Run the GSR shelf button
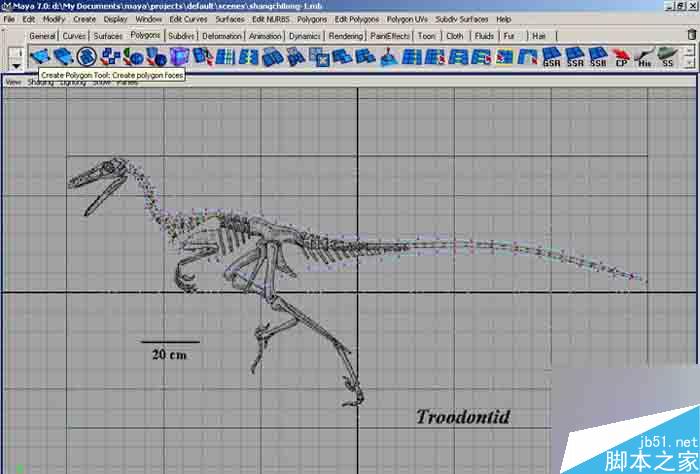This screenshot has height=474, width=700. pos(551,57)
